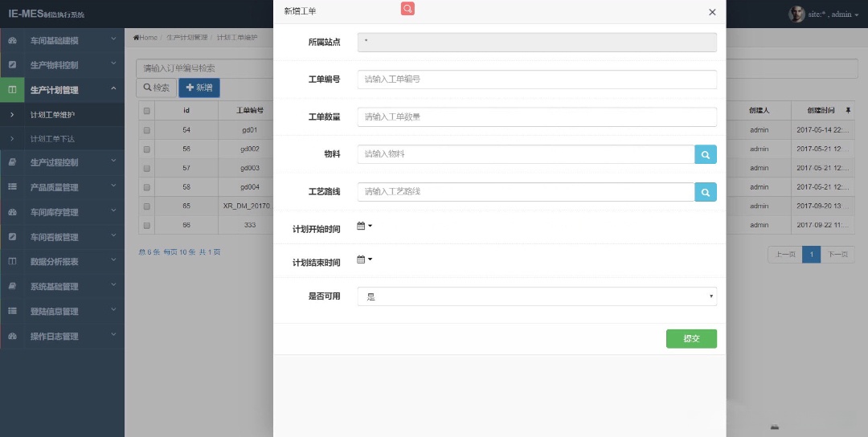Image resolution: width=868 pixels, height=437 pixels.
Task: Click the 生产计划管理 green column icon
Action: (12, 90)
